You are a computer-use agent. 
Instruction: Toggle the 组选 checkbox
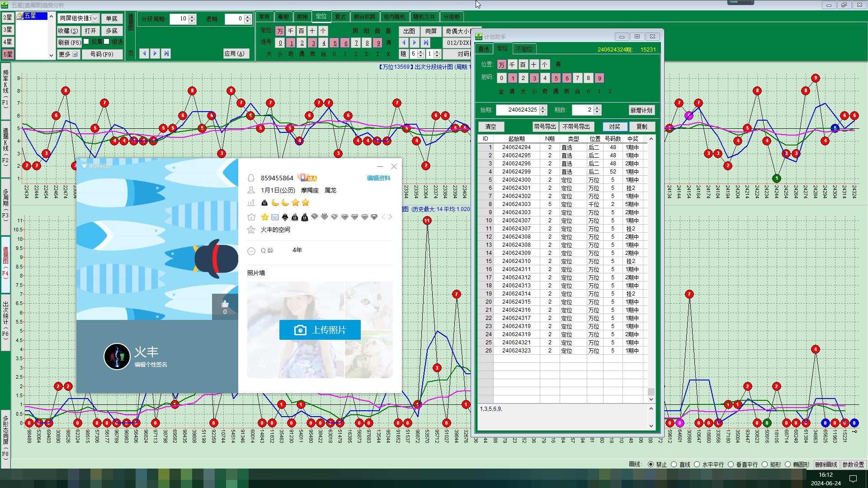pyautogui.click(x=107, y=42)
